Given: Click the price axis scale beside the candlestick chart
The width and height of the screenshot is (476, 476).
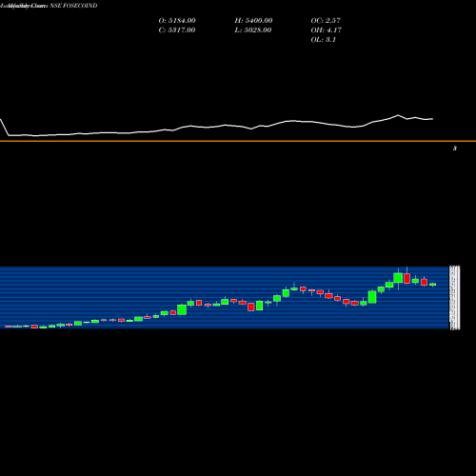Looking at the screenshot, I should coord(455,298).
